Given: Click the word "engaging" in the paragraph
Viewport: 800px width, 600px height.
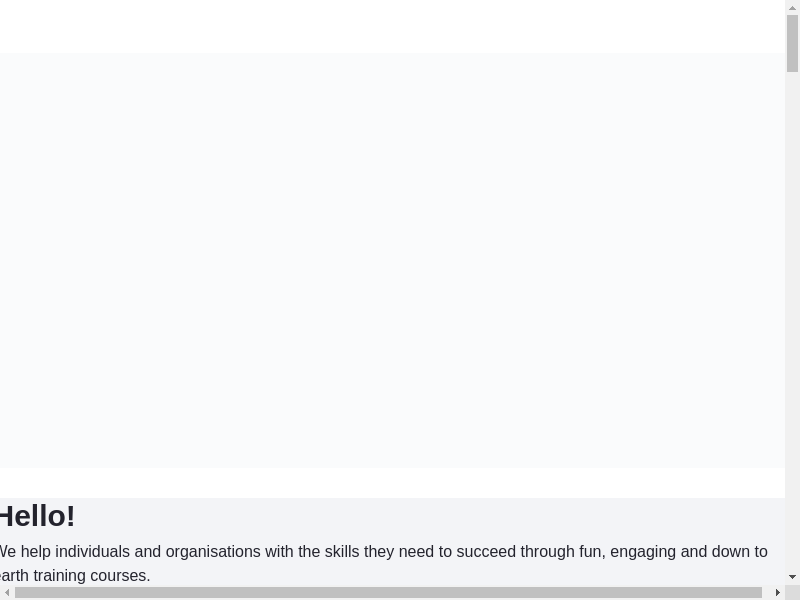Looking at the screenshot, I should (x=643, y=552).
